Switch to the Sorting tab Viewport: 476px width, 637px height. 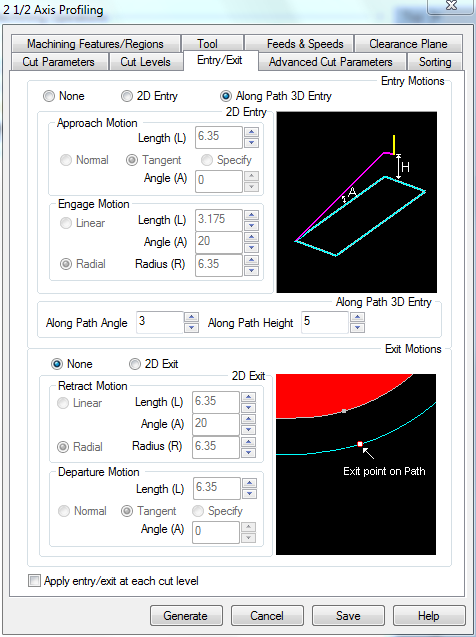(435, 62)
